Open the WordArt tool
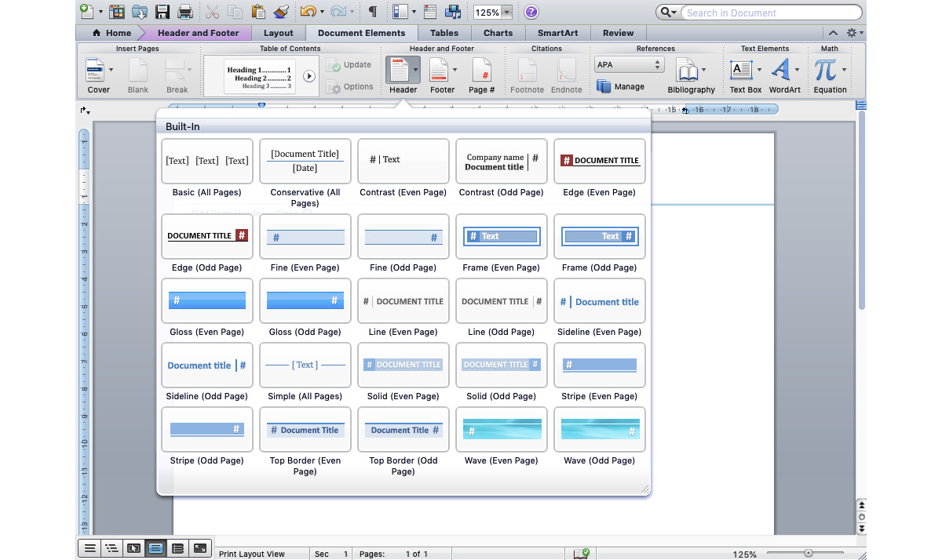This screenshot has width=942, height=560. [x=781, y=71]
